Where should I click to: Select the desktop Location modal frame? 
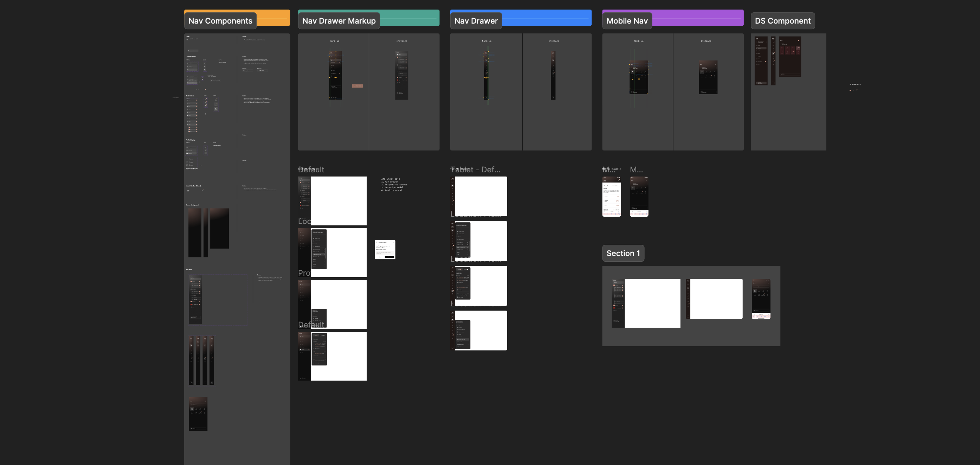pyautogui.click(x=333, y=253)
